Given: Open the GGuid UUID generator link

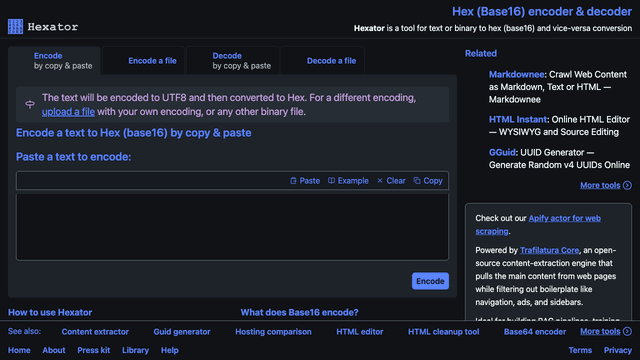Looking at the screenshot, I should pos(502,152).
